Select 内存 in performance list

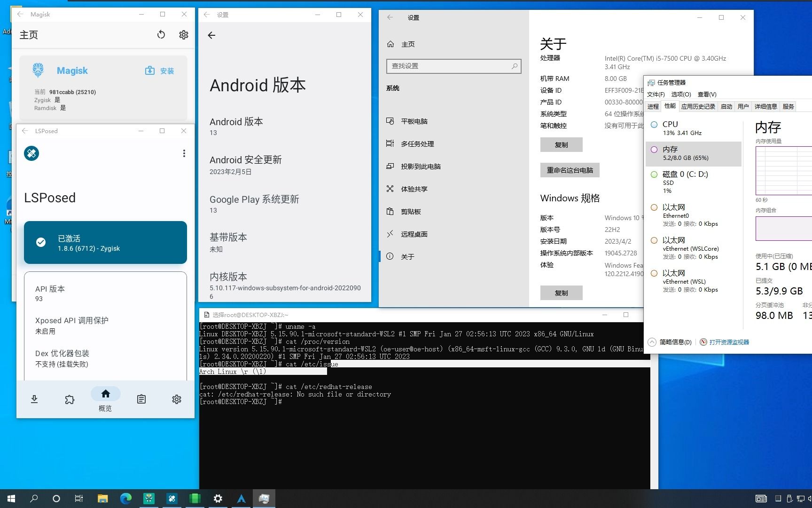[x=694, y=153]
